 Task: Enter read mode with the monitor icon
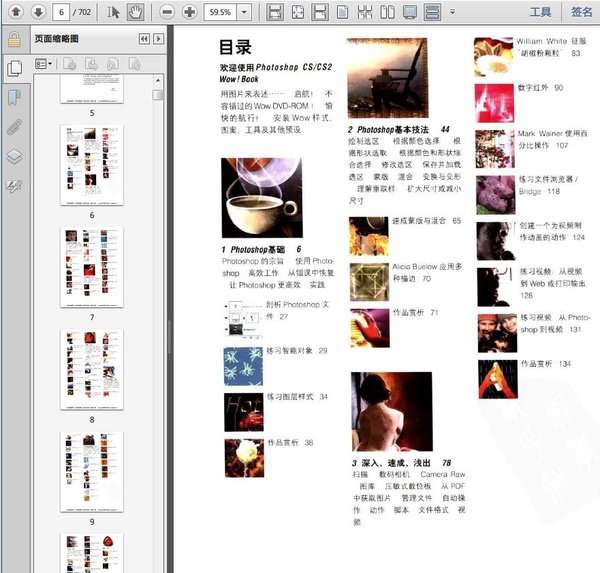click(x=410, y=12)
